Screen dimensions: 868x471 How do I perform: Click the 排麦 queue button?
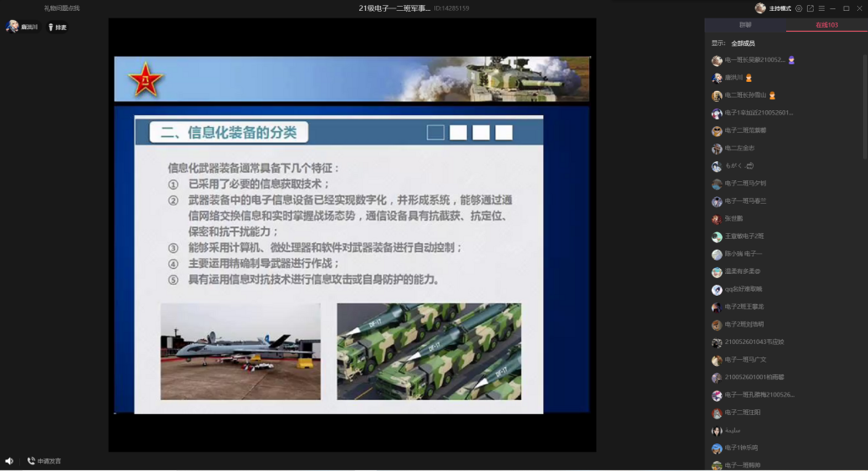60,28
